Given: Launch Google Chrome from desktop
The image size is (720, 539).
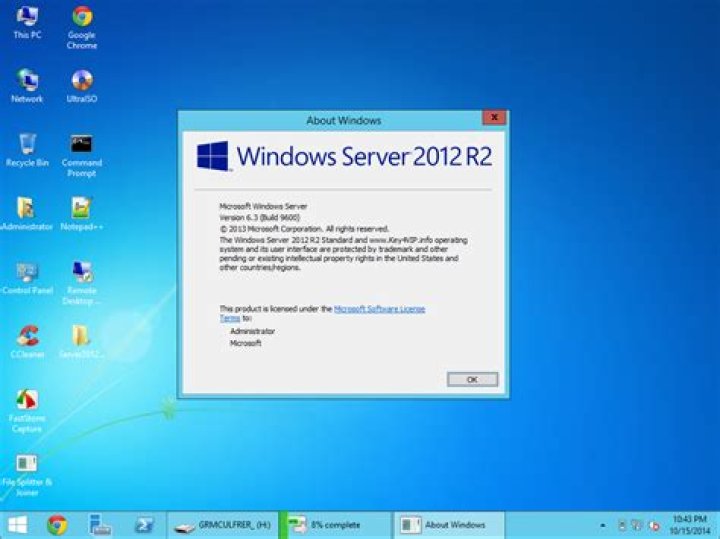Looking at the screenshot, I should [82, 28].
